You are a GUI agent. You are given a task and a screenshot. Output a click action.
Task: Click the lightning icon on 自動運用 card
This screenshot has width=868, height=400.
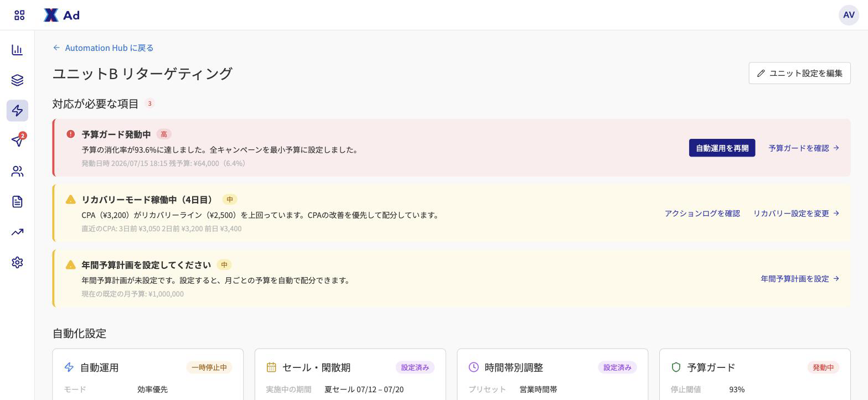click(x=69, y=367)
